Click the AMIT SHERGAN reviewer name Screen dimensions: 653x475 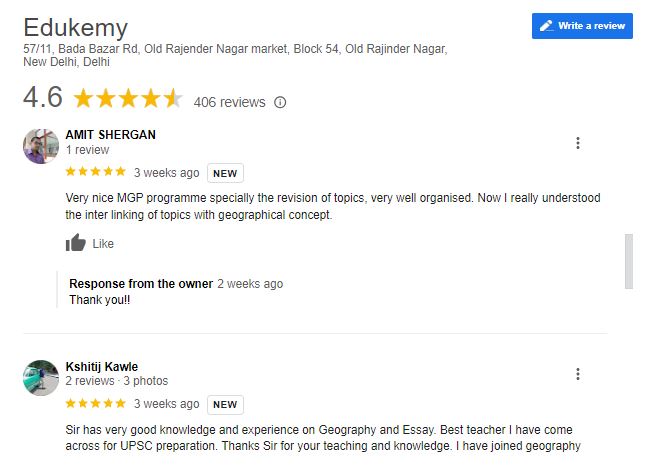click(x=110, y=135)
